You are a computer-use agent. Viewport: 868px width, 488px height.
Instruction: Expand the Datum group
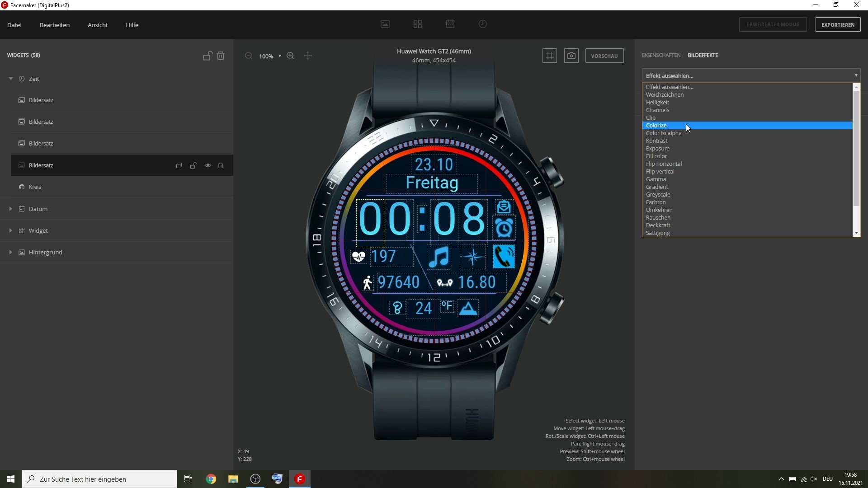11,209
